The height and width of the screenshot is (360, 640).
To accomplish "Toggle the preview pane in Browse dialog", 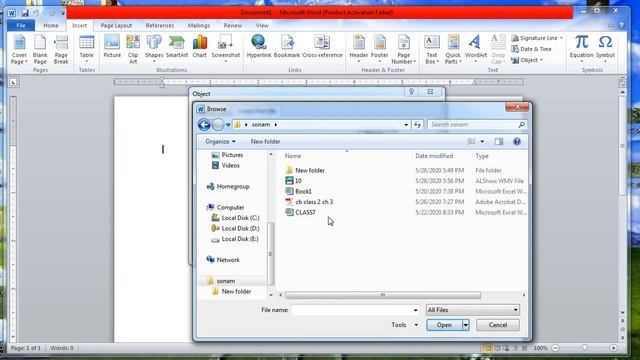I will [499, 142].
